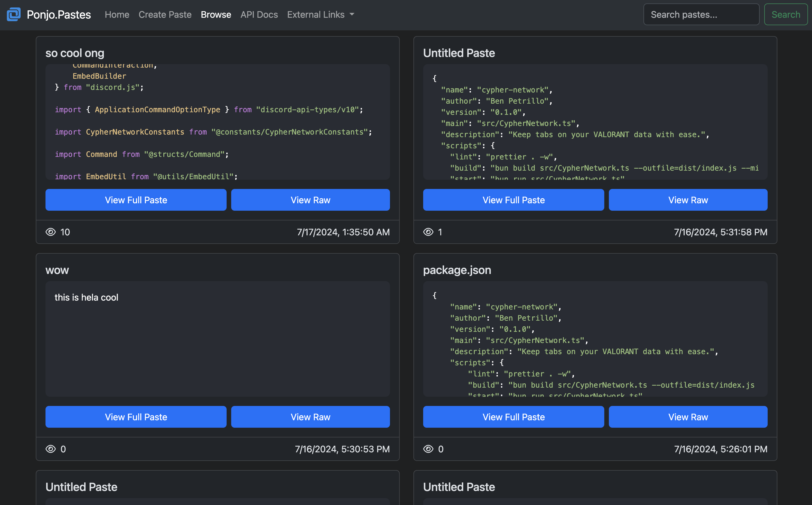View Raw for 'Untitled Paste' top right
Viewport: 812px width, 505px height.
[x=688, y=200]
